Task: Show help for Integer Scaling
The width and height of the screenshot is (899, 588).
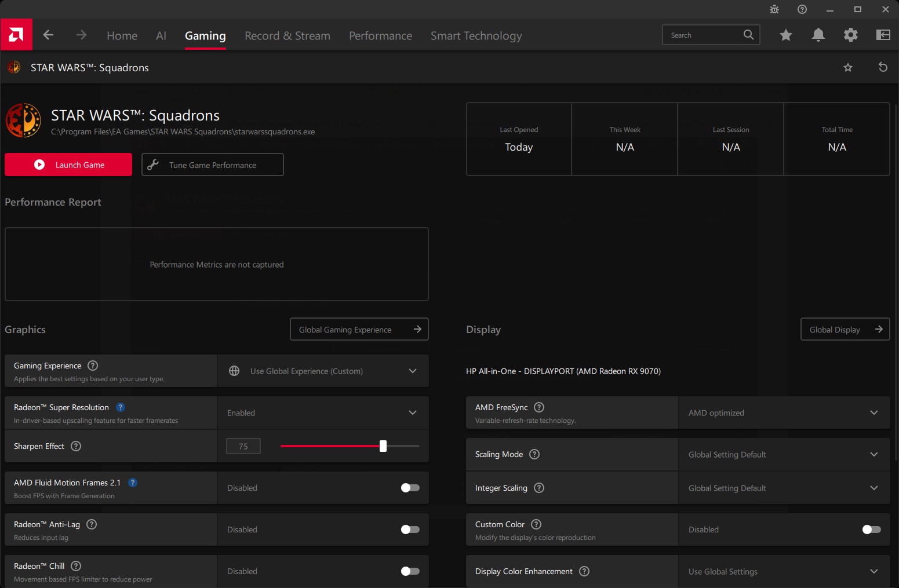Action: pyautogui.click(x=539, y=488)
